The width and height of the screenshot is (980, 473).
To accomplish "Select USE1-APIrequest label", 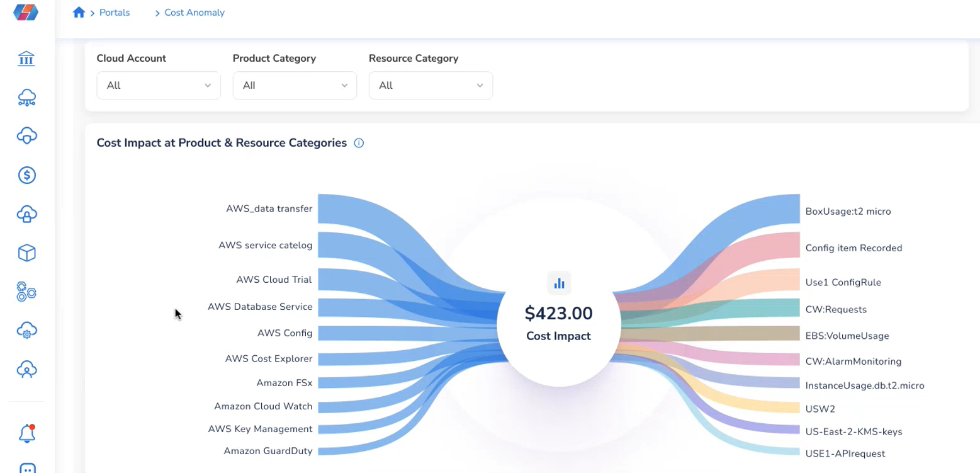I will 845,453.
